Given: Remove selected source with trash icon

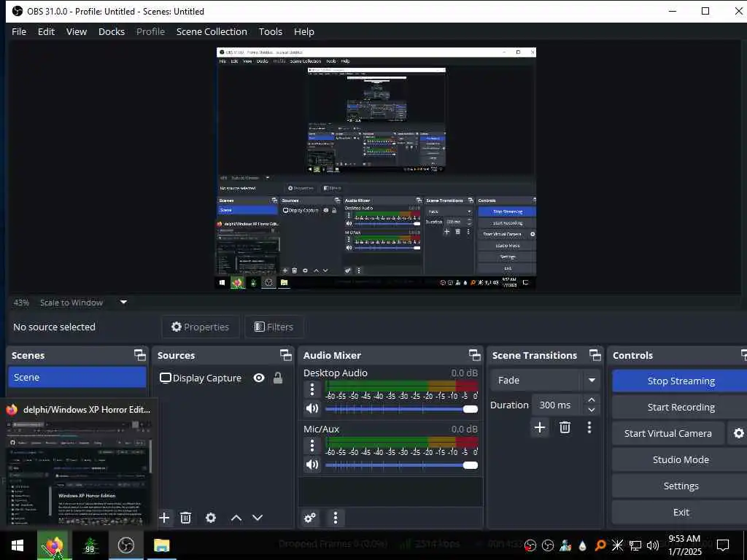Looking at the screenshot, I should click(186, 518).
